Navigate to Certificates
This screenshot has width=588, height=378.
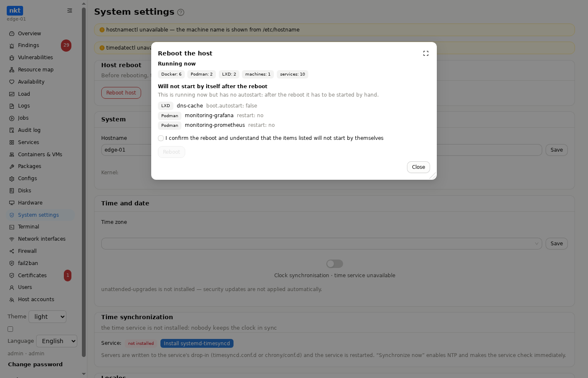pos(40,276)
